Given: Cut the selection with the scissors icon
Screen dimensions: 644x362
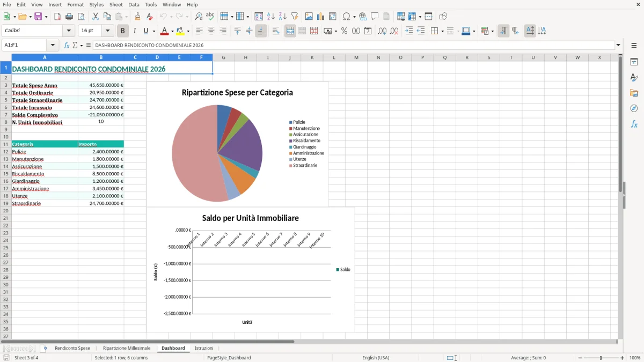Looking at the screenshot, I should [x=96, y=17].
